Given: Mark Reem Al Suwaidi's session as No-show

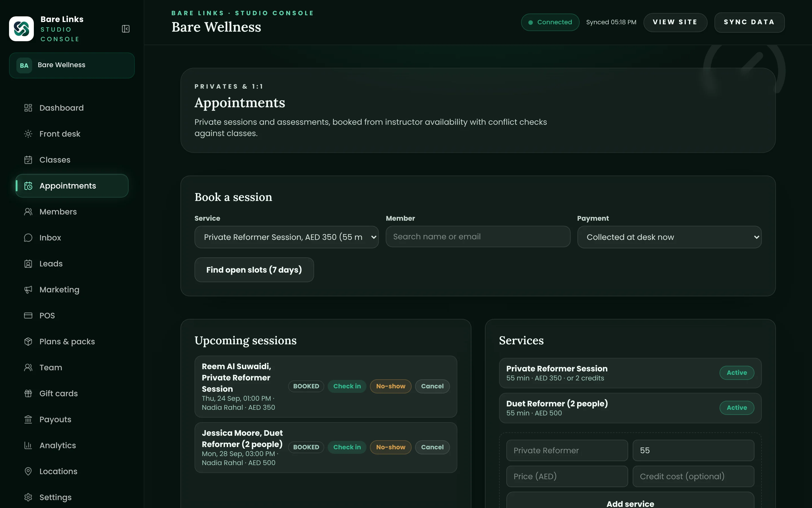Looking at the screenshot, I should pyautogui.click(x=390, y=386).
